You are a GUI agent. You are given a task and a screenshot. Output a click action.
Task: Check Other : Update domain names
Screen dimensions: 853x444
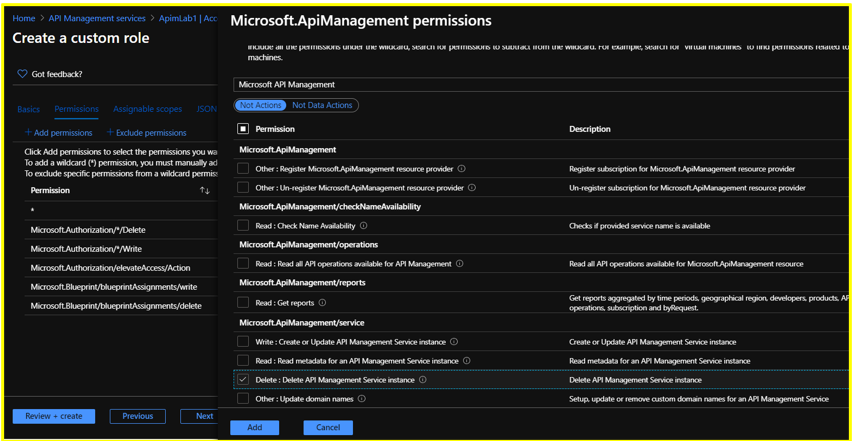pyautogui.click(x=243, y=399)
